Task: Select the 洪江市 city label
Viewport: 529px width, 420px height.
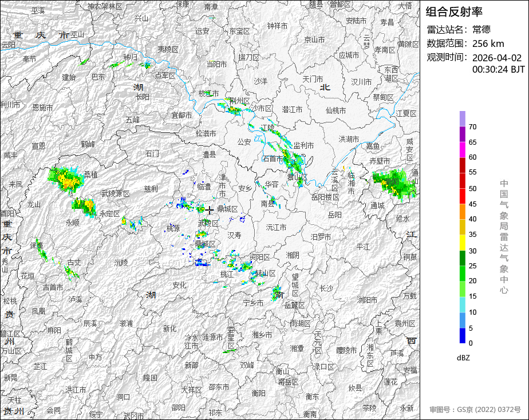Action: pyautogui.click(x=76, y=390)
